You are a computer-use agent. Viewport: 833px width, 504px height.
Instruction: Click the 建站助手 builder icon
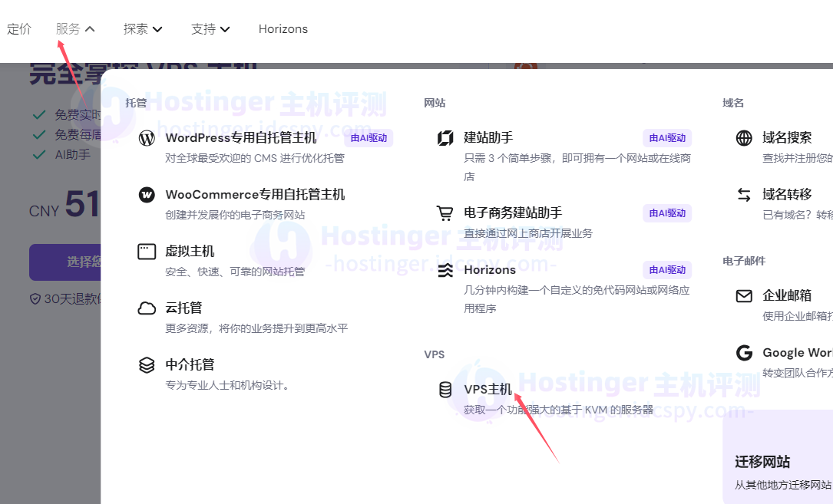(x=446, y=138)
